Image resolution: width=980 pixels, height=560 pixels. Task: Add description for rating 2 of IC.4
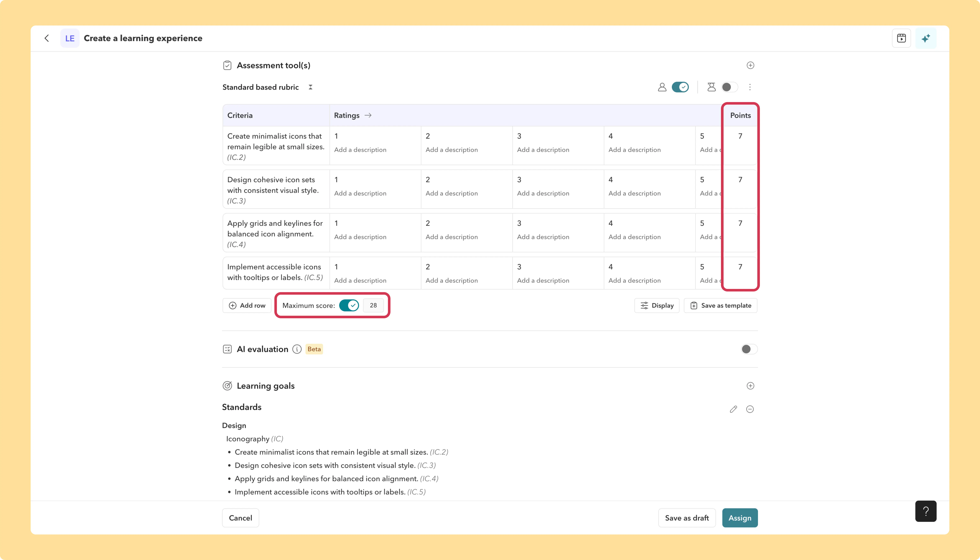pyautogui.click(x=452, y=237)
